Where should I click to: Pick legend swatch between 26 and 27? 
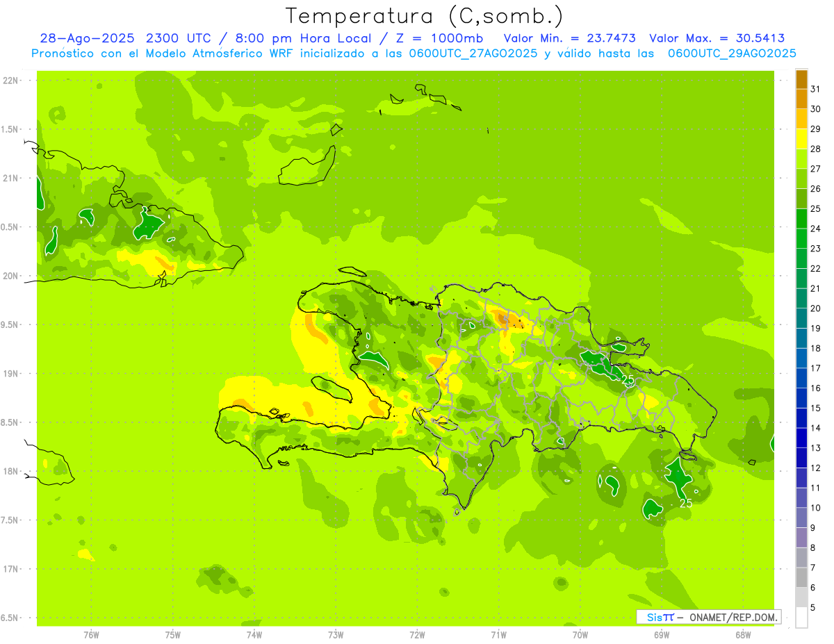tap(801, 179)
